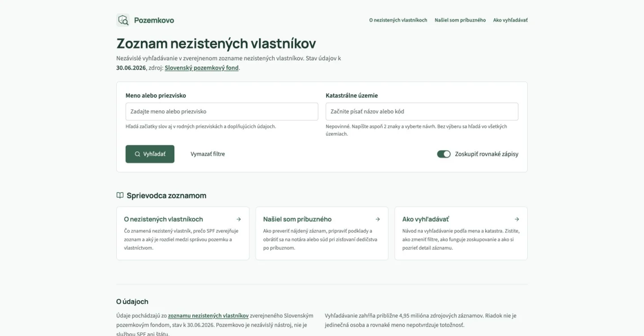Follow the Slovenský pozemkový fond source link

click(x=202, y=68)
